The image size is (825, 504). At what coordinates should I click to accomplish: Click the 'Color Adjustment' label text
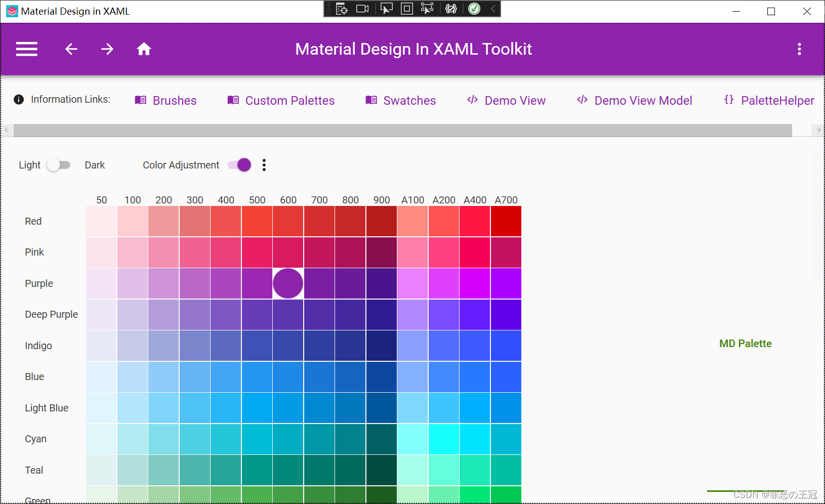[181, 165]
